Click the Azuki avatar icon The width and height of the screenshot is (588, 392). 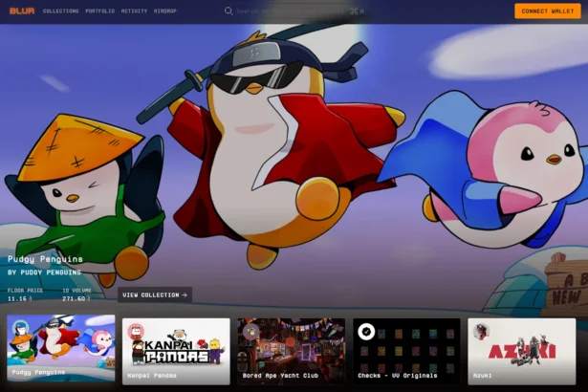tap(481, 331)
